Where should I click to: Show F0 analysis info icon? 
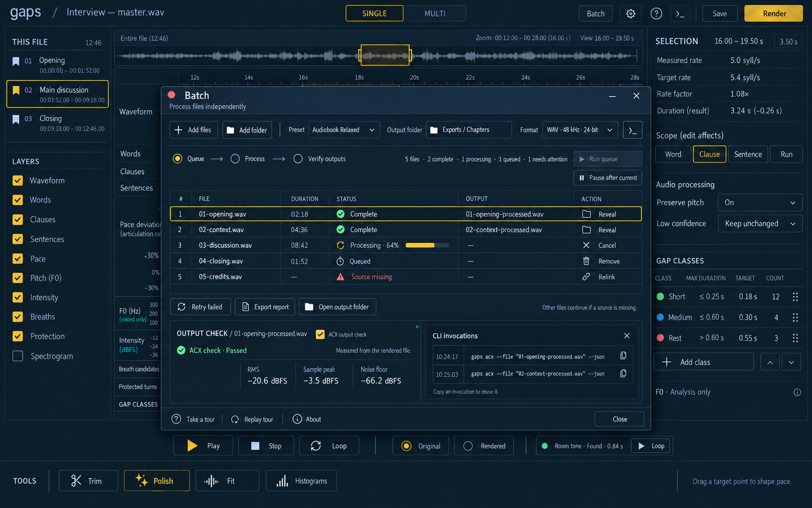(x=797, y=392)
